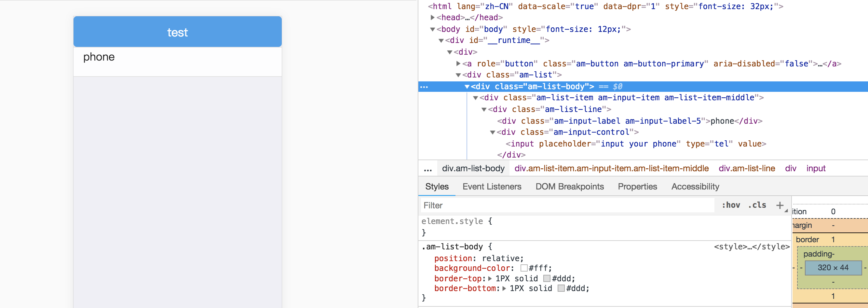Switch to the Styles tab
868x308 pixels.
pos(437,187)
